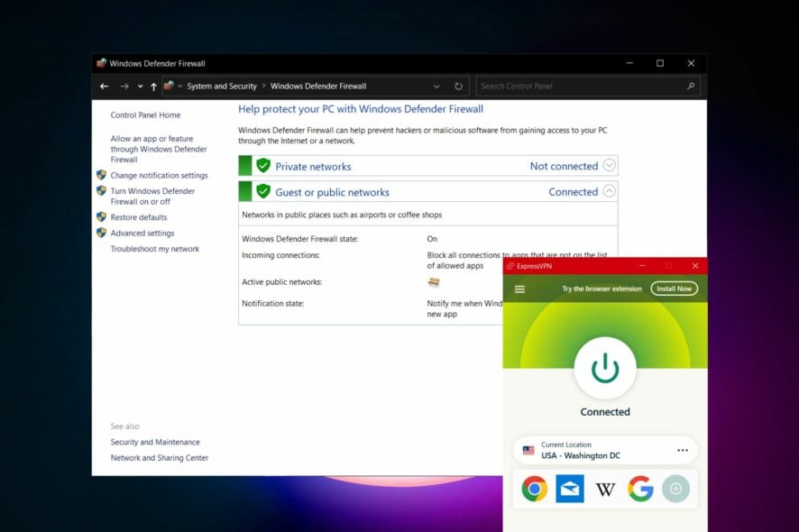Add a new shortcut with plus icon
The height and width of the screenshot is (532, 799).
point(675,490)
